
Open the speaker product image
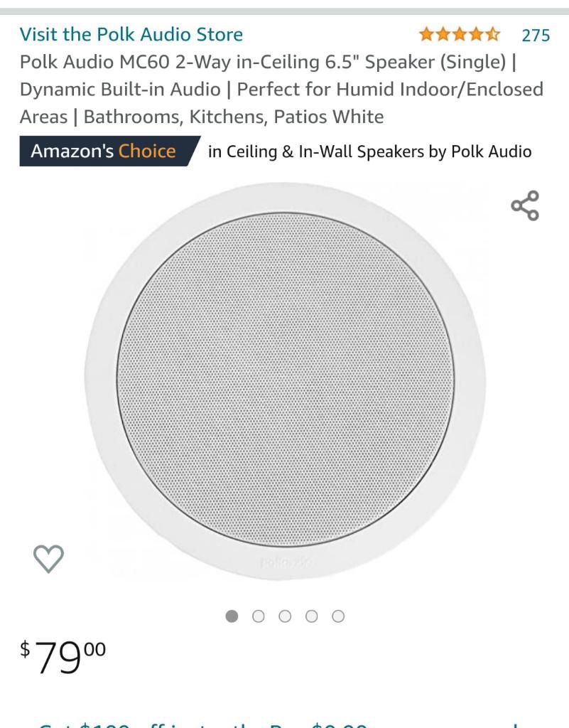point(285,381)
